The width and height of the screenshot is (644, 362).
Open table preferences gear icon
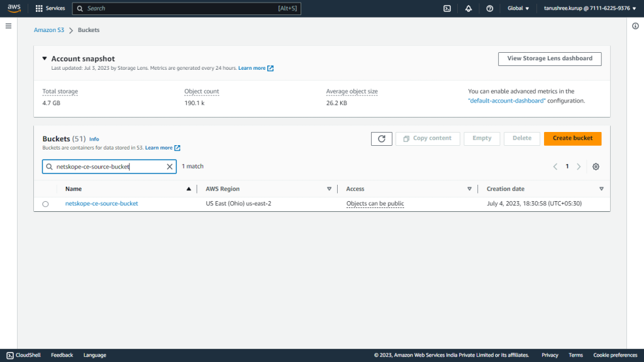tap(596, 167)
